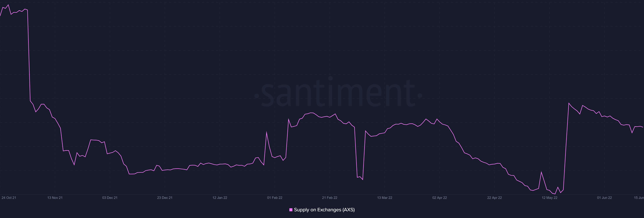Select the 21 Feb 22 axis date

click(x=330, y=198)
